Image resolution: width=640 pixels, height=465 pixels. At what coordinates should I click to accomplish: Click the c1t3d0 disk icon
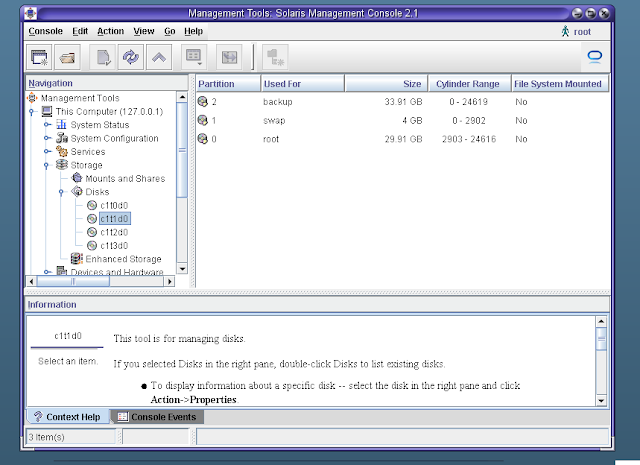[x=92, y=246]
